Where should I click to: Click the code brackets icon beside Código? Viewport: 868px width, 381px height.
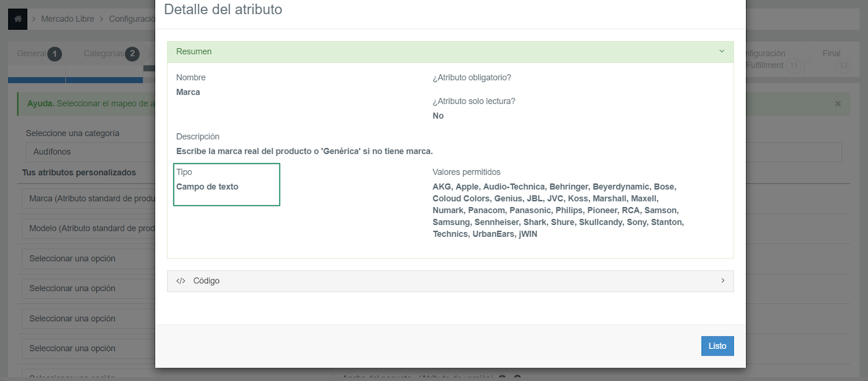(x=181, y=281)
